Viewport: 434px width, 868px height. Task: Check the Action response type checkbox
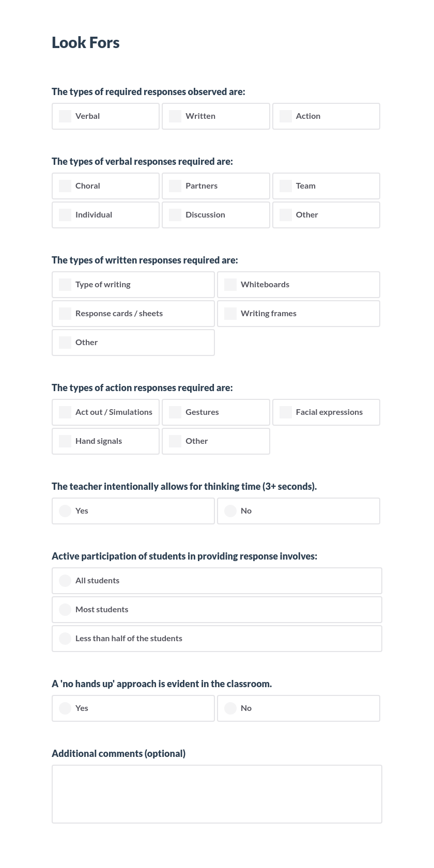[x=285, y=116]
